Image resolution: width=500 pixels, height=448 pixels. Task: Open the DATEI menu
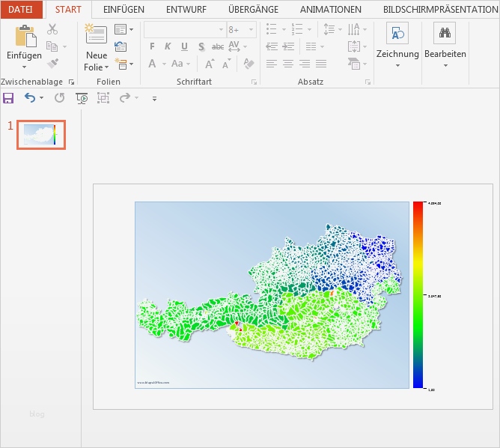pos(20,9)
